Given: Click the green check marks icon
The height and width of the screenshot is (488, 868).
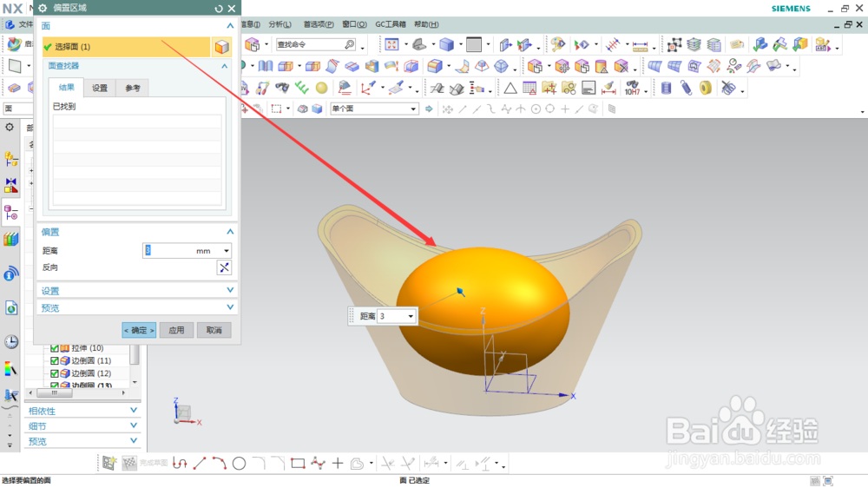Looking at the screenshot, I should [302, 88].
